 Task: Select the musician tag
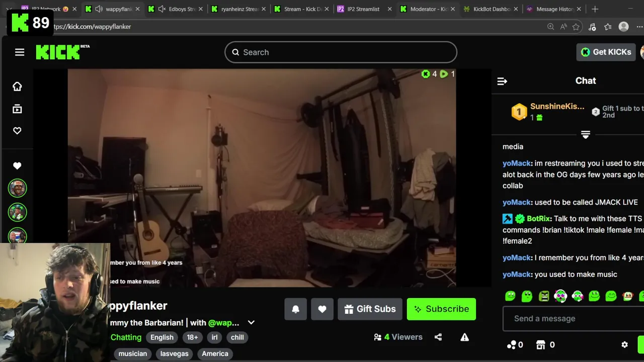coord(133,353)
